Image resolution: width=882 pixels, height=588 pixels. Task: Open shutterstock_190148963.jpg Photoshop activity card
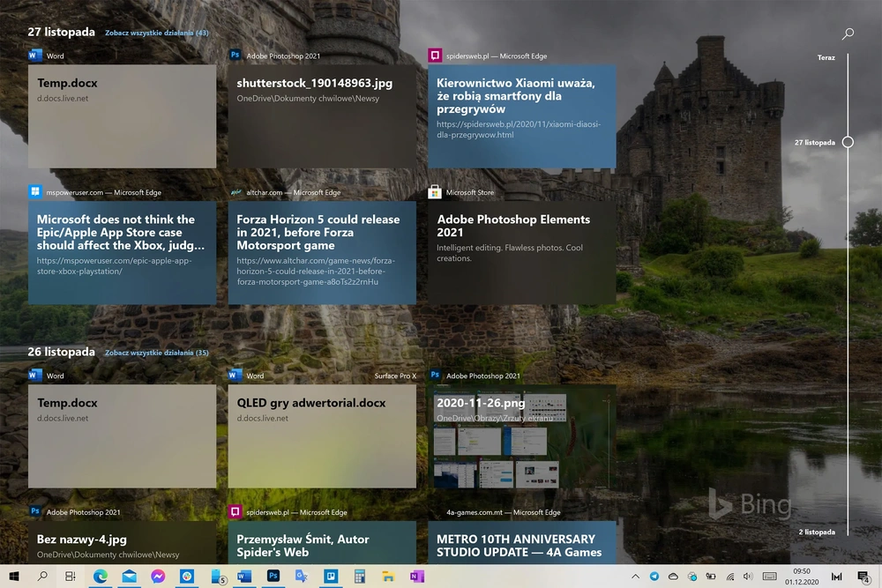[322, 116]
